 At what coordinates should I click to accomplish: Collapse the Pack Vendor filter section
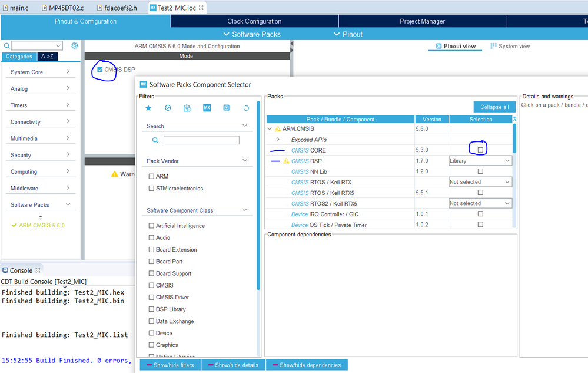click(x=245, y=161)
